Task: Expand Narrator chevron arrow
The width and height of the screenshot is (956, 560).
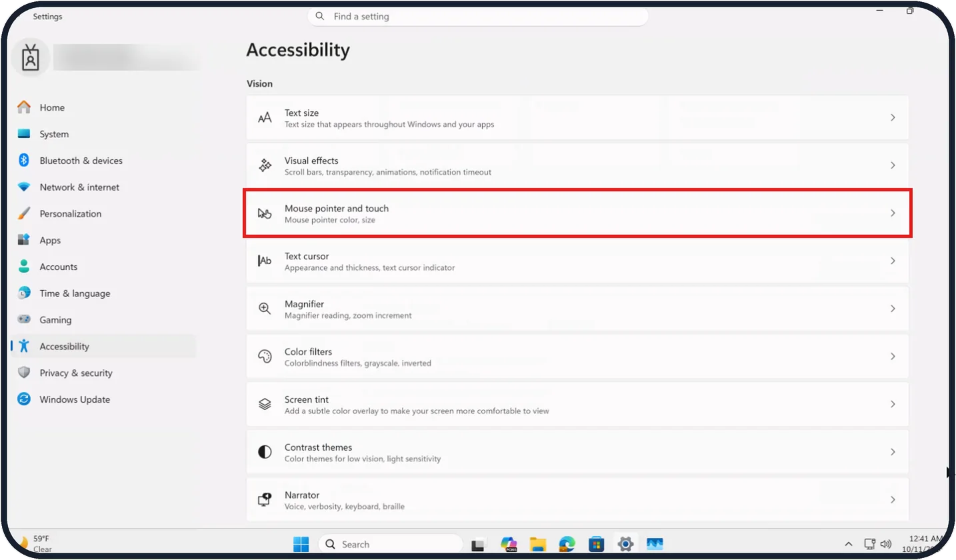Action: pyautogui.click(x=893, y=500)
